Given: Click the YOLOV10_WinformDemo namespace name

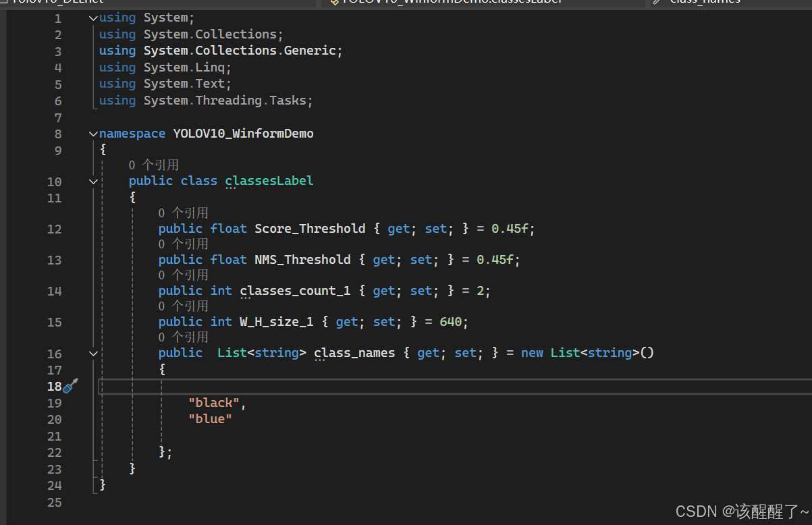Looking at the screenshot, I should point(243,134).
